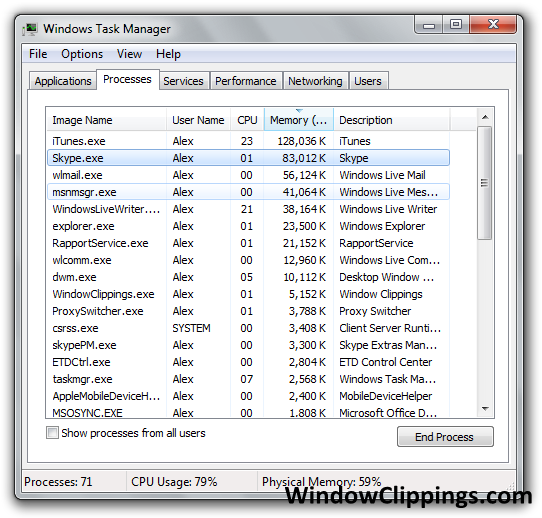The height and width of the screenshot is (518, 542).
Task: Enable Show processes from all users
Action: pos(52,433)
